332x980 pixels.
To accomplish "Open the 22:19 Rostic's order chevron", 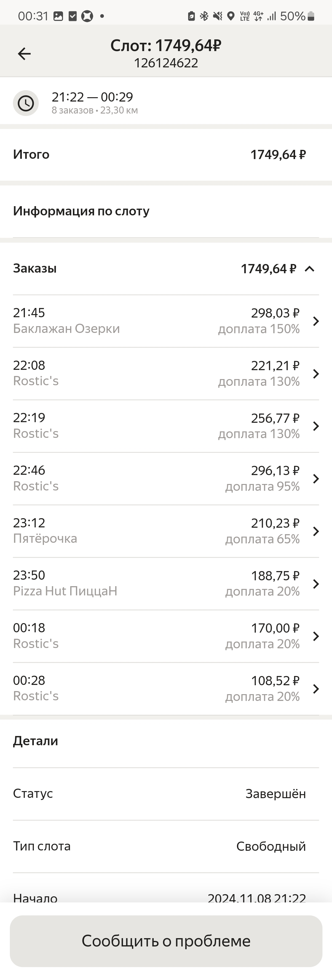I will point(316,426).
